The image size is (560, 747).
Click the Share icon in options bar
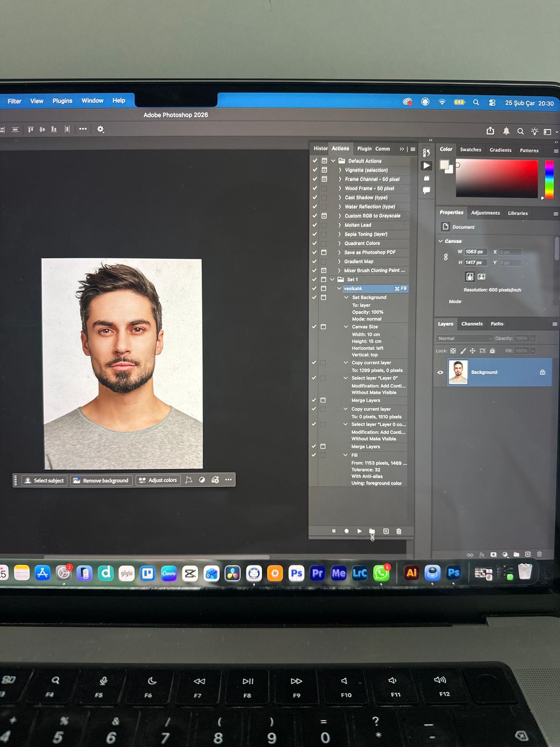pyautogui.click(x=490, y=131)
